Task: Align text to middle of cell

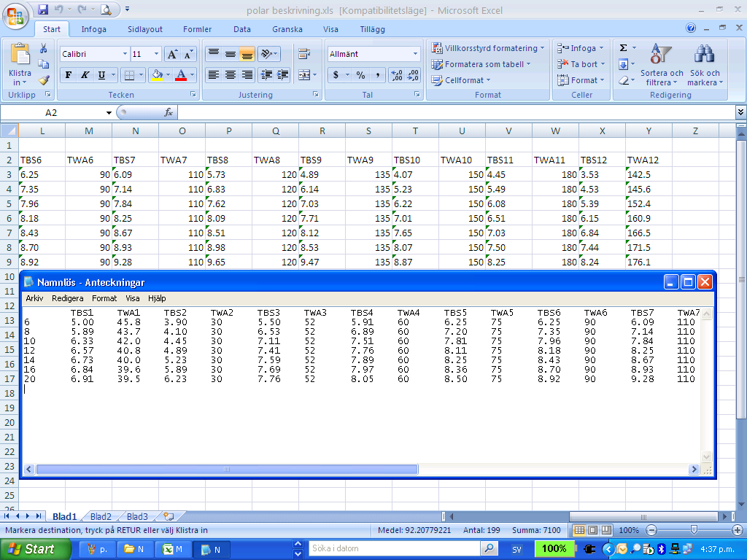Action: [230, 54]
